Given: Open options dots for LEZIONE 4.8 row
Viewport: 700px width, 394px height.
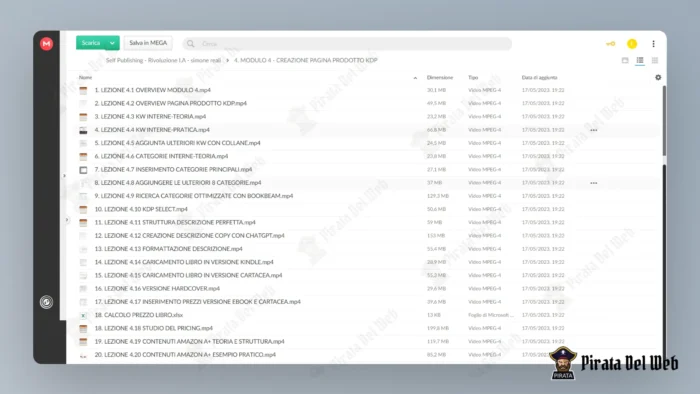Looking at the screenshot, I should (x=593, y=183).
